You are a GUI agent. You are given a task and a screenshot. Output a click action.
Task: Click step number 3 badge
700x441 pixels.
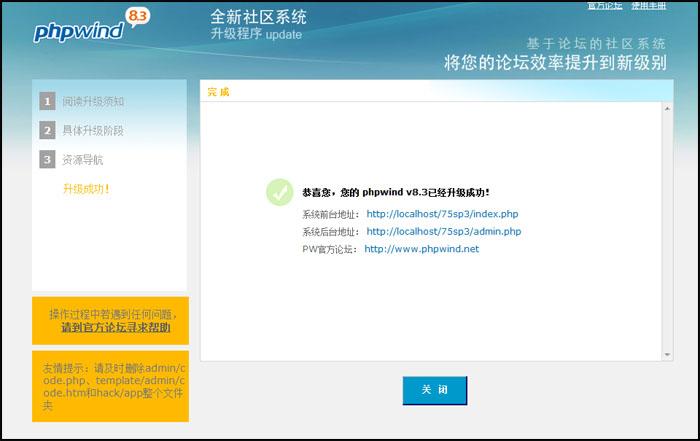tap(47, 159)
